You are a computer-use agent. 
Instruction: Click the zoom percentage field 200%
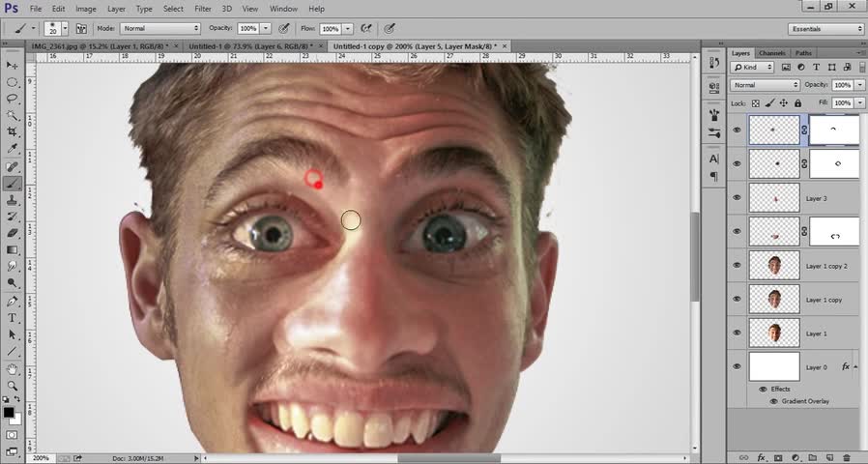[x=41, y=458]
